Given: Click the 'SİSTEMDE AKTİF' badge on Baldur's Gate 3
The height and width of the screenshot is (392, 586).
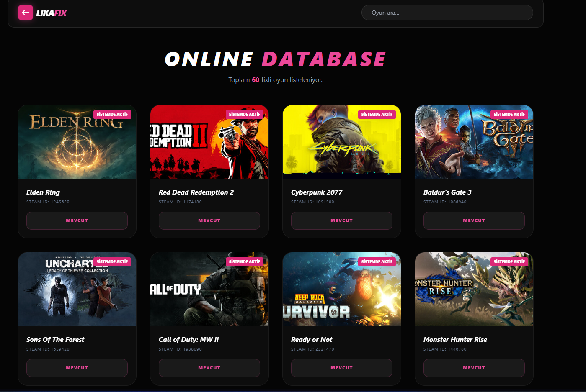Looking at the screenshot, I should [509, 115].
